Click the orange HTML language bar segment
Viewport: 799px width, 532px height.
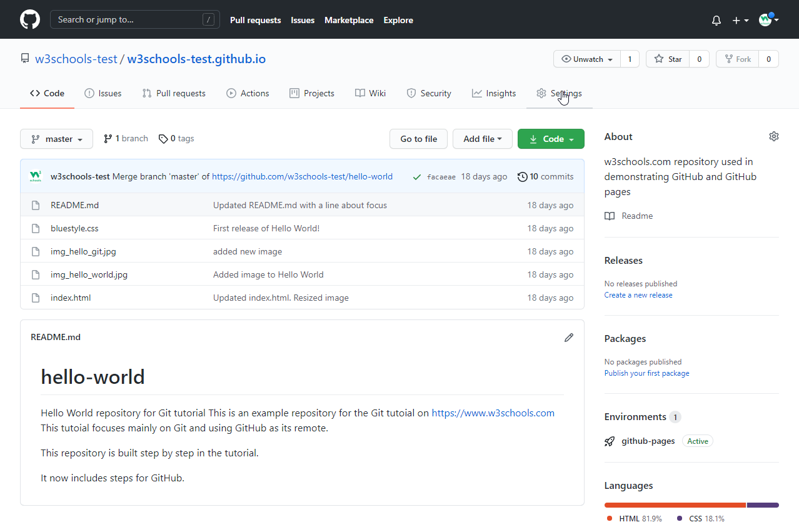(x=675, y=505)
